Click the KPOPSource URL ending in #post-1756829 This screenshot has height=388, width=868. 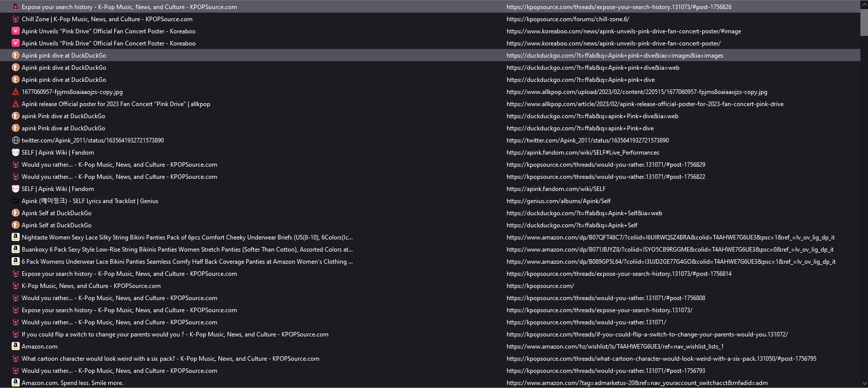(606, 165)
